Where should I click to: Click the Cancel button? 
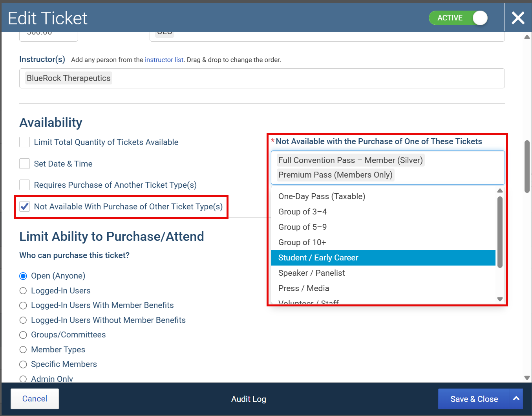(x=35, y=399)
